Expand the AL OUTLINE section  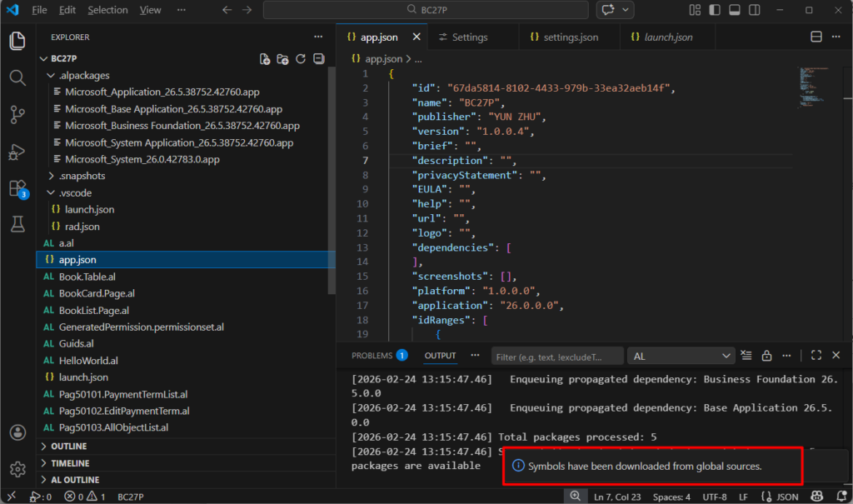tap(76, 480)
